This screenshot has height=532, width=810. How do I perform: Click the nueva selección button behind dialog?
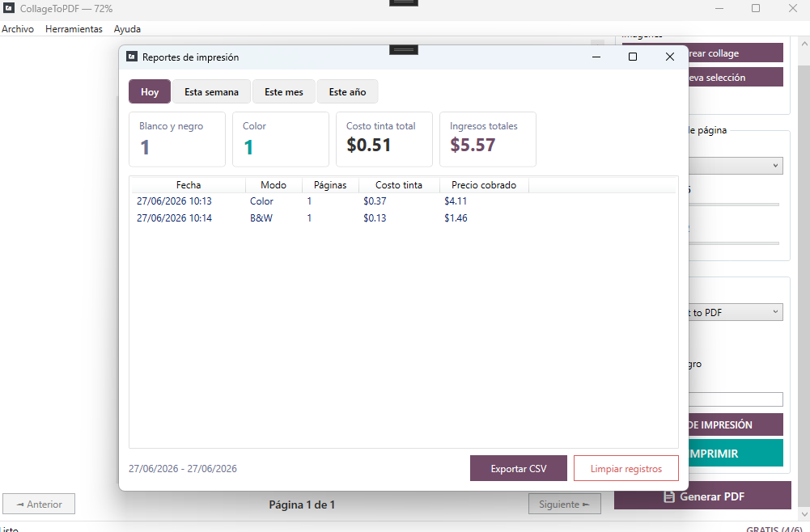(x=736, y=78)
